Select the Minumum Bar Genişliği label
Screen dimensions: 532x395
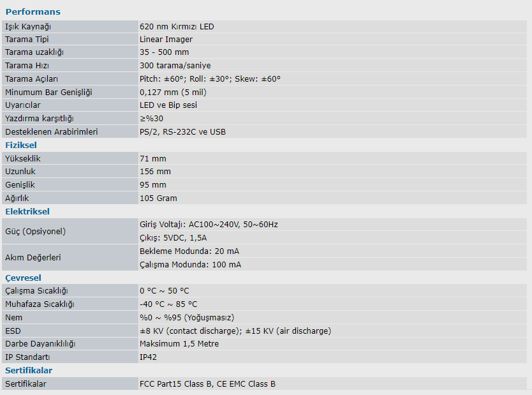pyautogui.click(x=48, y=93)
